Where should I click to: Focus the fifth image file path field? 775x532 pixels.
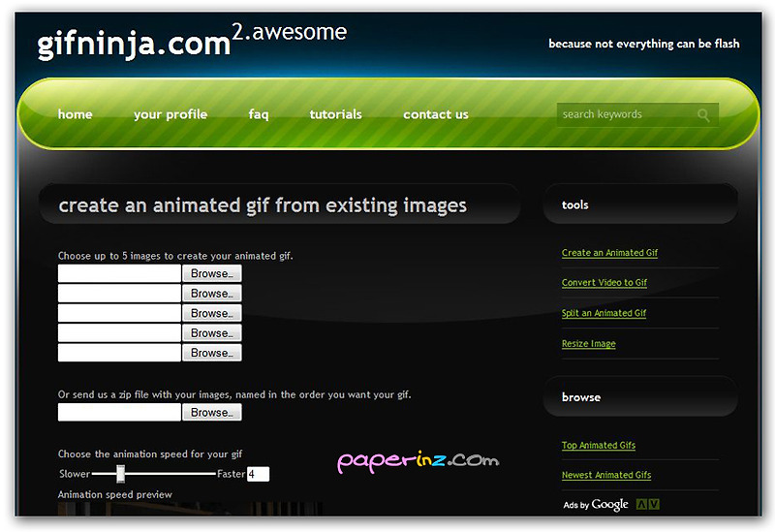[119, 353]
